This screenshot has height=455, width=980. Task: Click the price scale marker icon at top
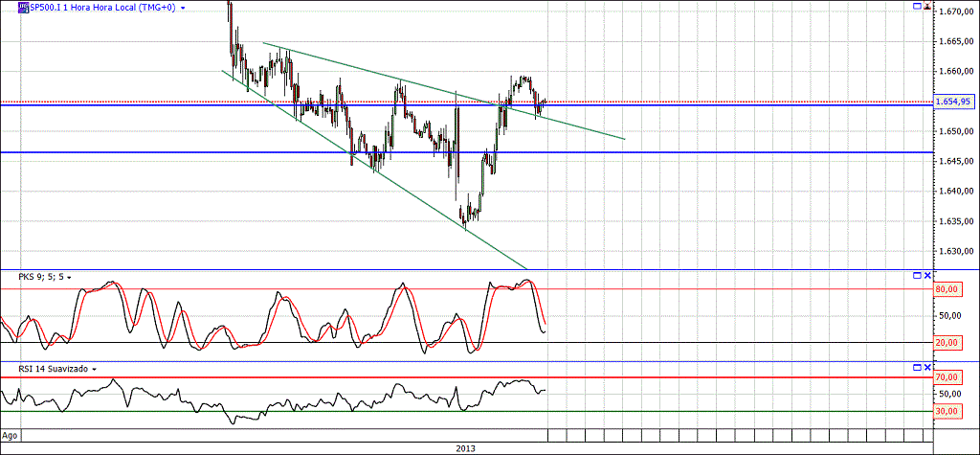[x=927, y=7]
